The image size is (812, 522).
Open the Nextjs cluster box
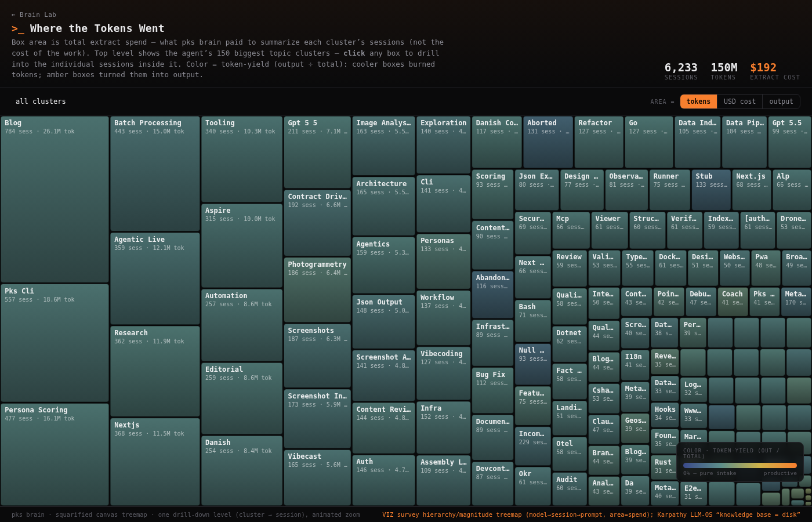[155, 462]
